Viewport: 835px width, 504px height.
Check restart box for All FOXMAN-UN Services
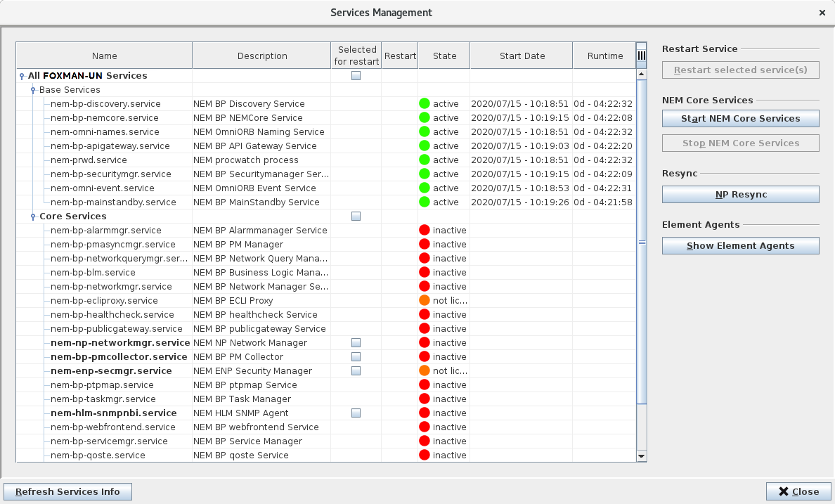[x=356, y=76]
